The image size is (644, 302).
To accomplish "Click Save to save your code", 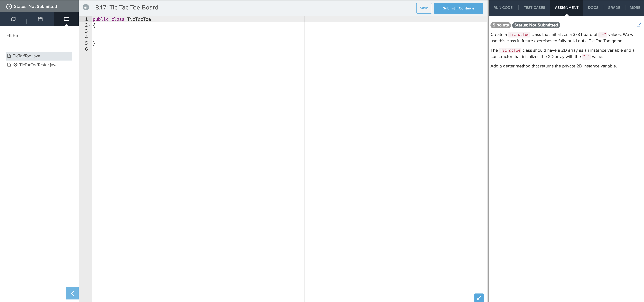I will (424, 8).
